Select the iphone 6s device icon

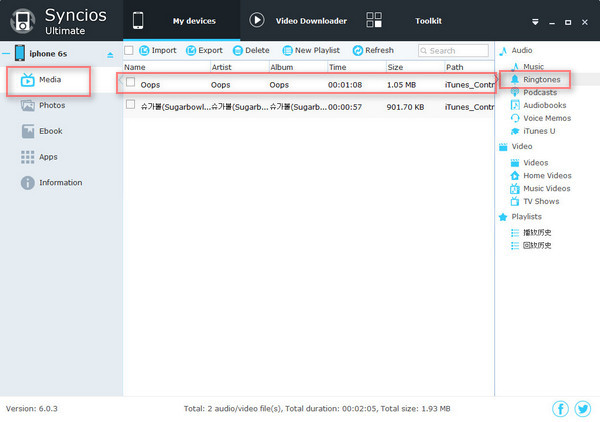pyautogui.click(x=20, y=53)
